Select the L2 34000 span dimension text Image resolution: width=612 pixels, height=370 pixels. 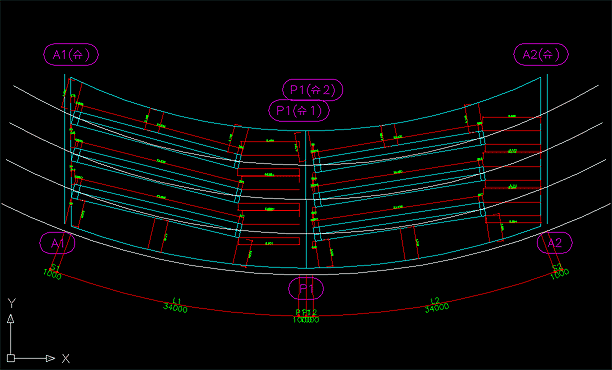point(437,305)
